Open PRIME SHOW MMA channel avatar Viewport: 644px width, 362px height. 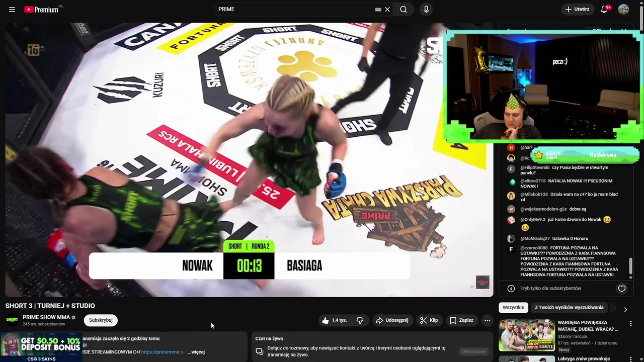[12, 320]
